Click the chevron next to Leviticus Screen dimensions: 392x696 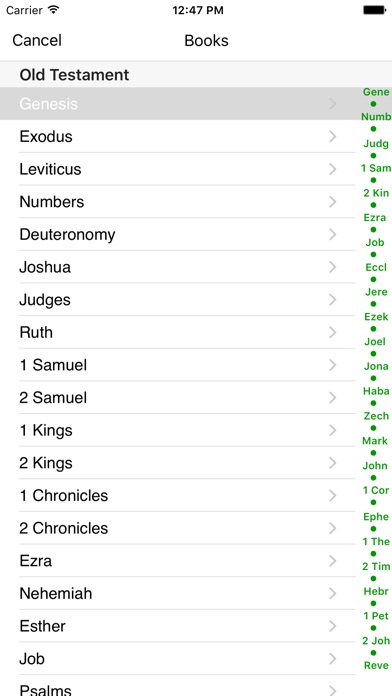coord(333,169)
